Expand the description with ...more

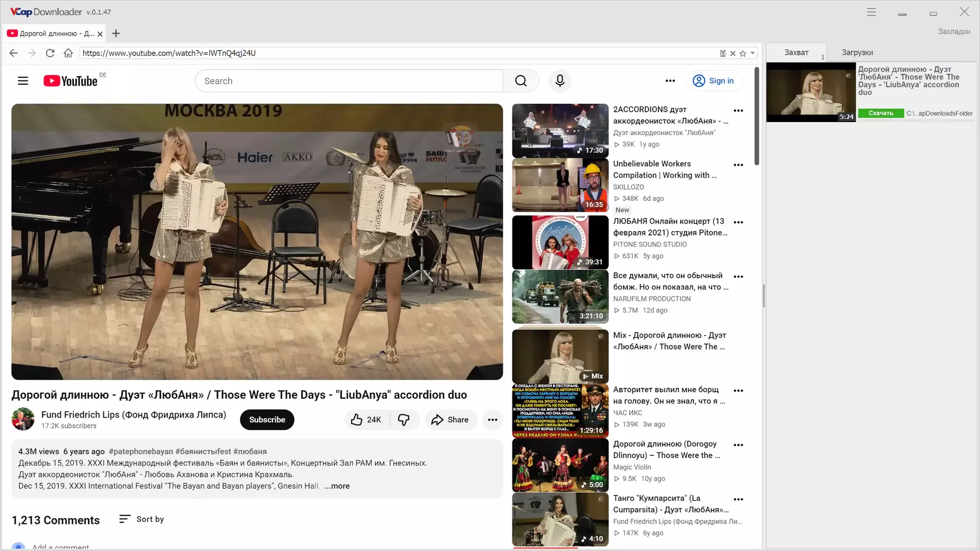(337, 486)
